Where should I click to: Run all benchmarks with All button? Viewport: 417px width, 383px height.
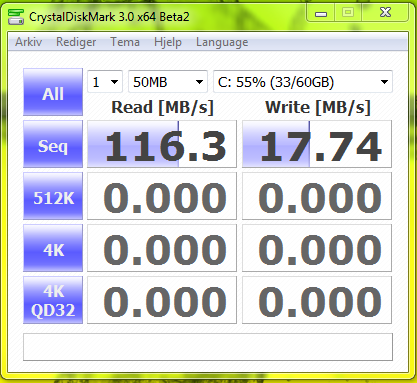click(x=53, y=92)
